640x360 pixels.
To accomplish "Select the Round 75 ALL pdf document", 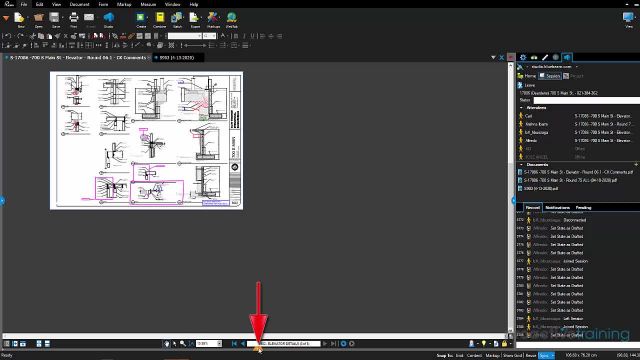I will [x=570, y=180].
